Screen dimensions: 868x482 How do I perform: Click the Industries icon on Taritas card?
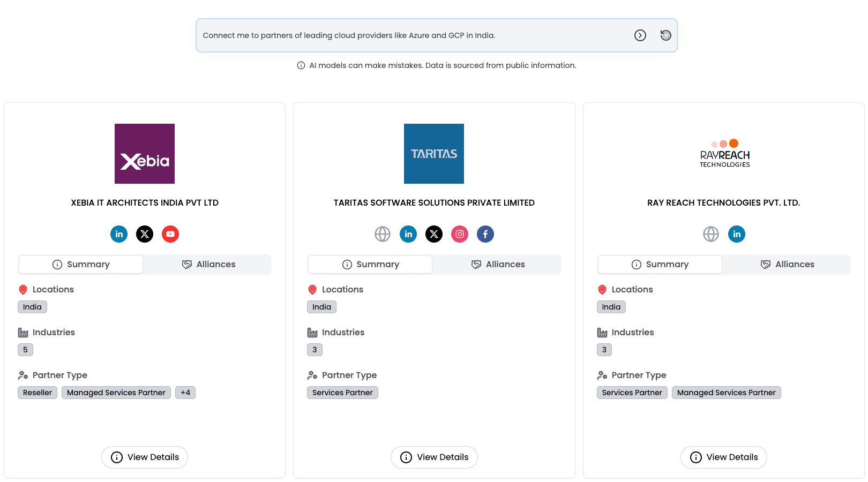tap(312, 333)
